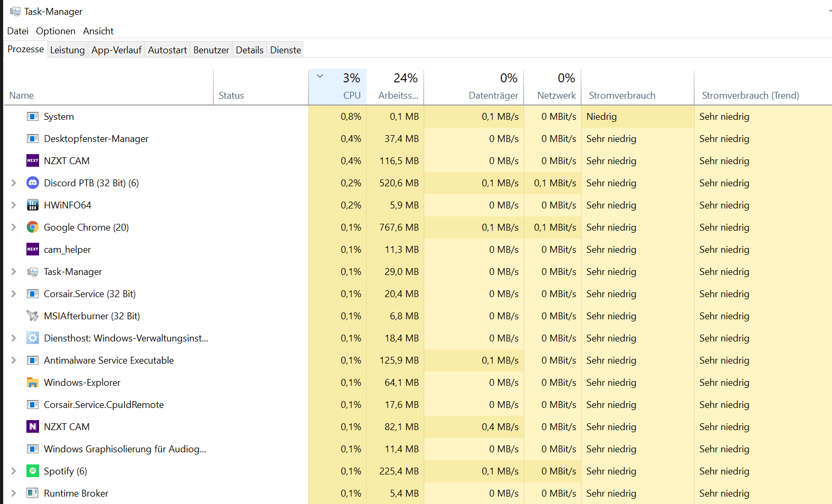Screen dimensions: 832x504
Task: Click the Antimalware Service Executable icon
Action: pos(33,360)
